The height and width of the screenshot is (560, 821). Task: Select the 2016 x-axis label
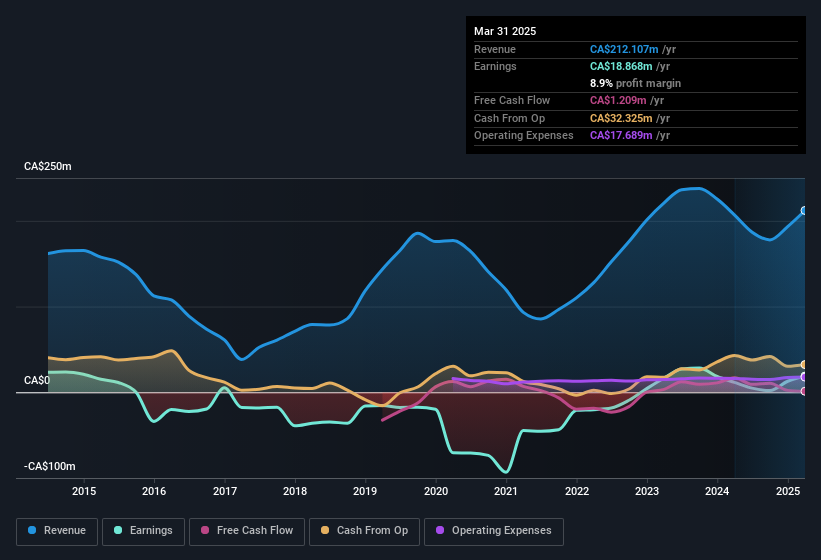(x=154, y=491)
